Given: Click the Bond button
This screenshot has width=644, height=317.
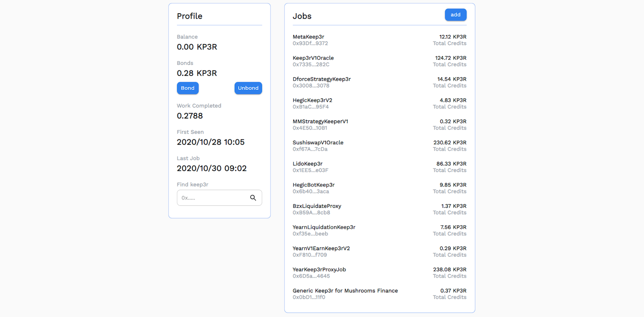Looking at the screenshot, I should [188, 88].
